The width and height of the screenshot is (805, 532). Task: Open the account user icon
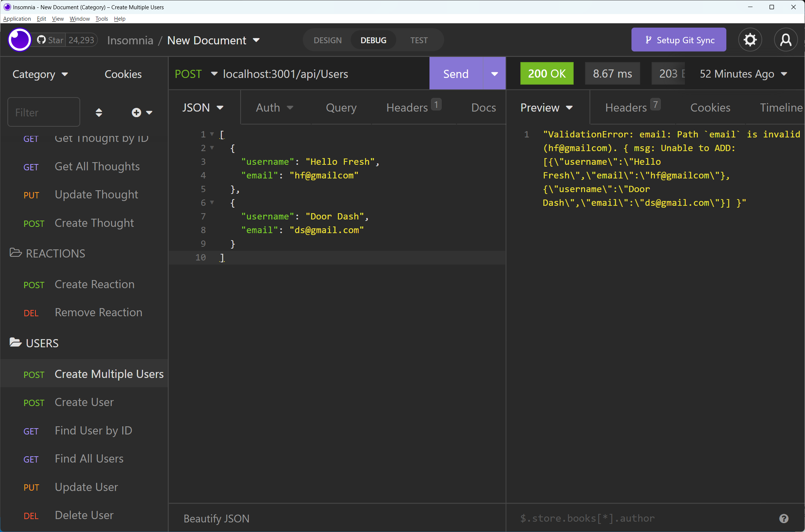click(786, 40)
